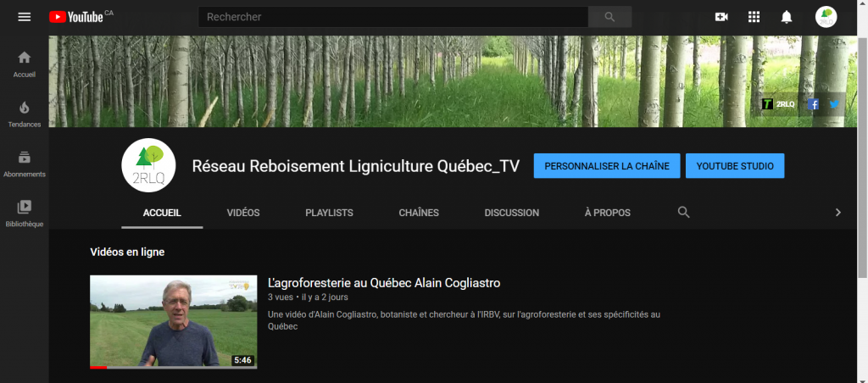Play the Alain Cogliastro video thumbnail
Viewport: 868px width, 383px height.
(x=173, y=322)
